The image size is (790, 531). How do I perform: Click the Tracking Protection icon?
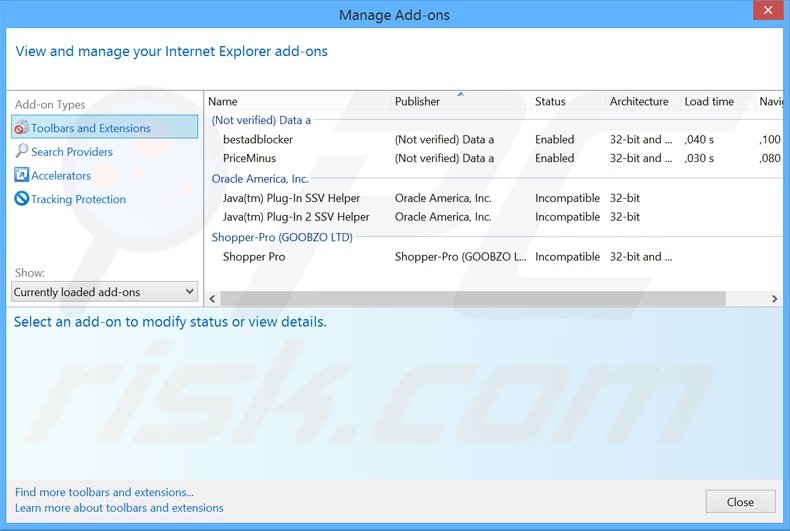click(x=21, y=199)
